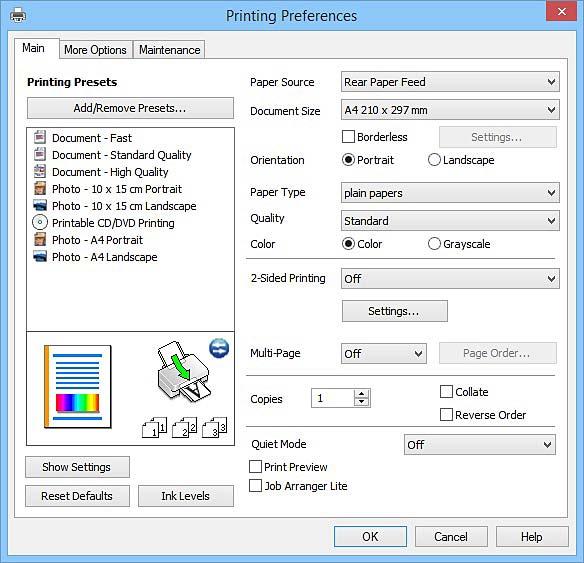
Task: Increase copies with the up spinner arrow
Action: [x=361, y=394]
